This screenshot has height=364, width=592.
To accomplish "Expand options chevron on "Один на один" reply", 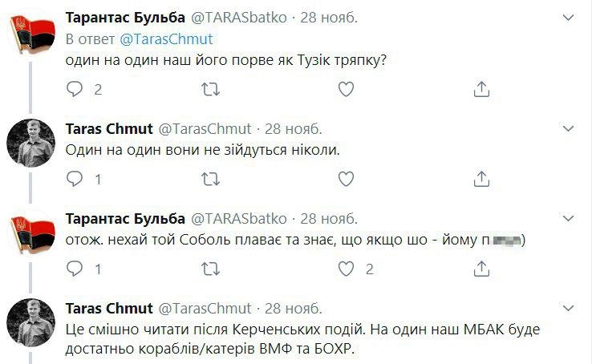I will click(569, 128).
